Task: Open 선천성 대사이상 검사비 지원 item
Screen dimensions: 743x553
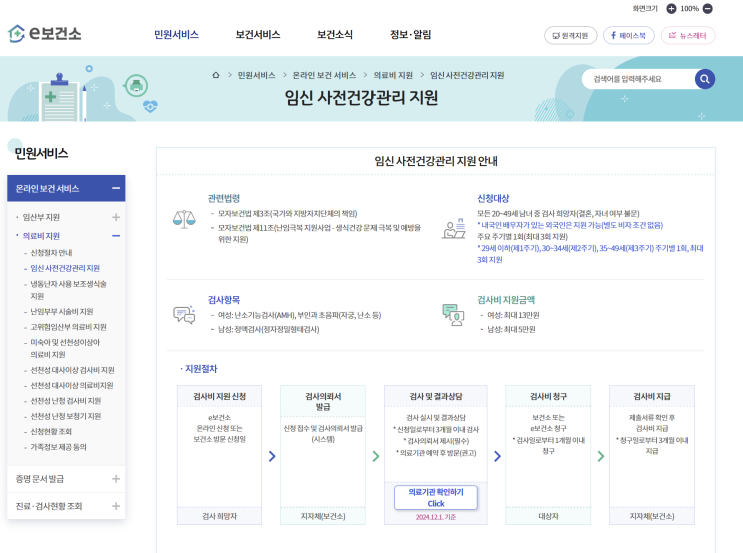Action: pos(72,370)
